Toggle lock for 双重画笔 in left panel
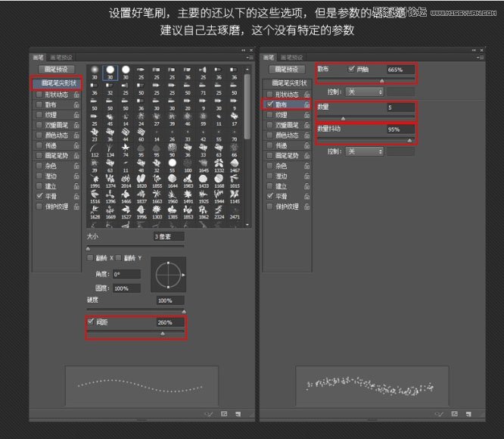Screen dimensions: 504x439 point(76,126)
